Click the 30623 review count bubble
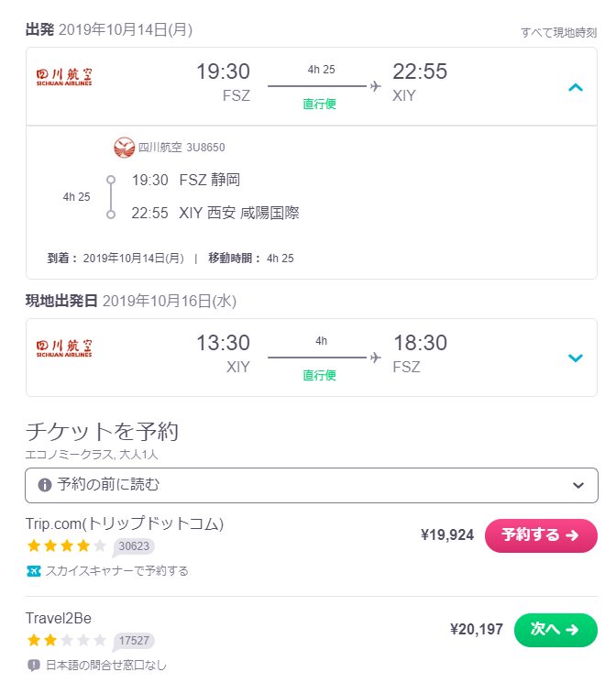This screenshot has height=683, width=616. tap(134, 546)
